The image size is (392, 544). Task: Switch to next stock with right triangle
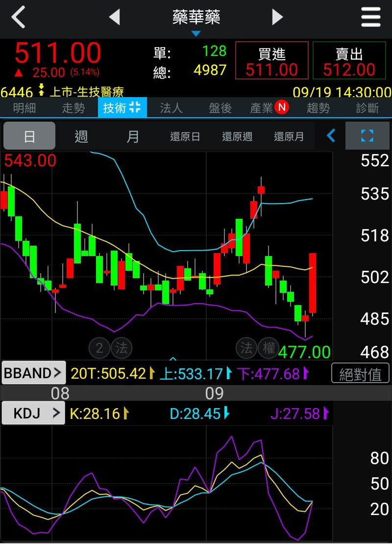[277, 17]
